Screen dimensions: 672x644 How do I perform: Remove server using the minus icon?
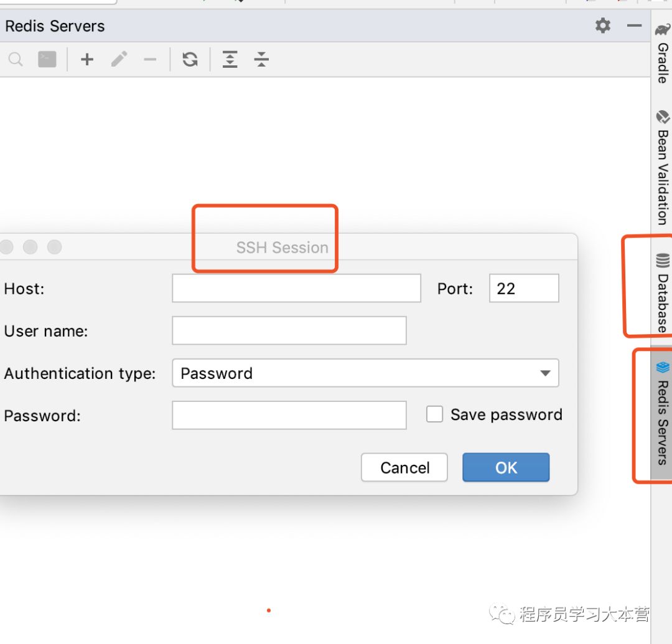(x=150, y=59)
